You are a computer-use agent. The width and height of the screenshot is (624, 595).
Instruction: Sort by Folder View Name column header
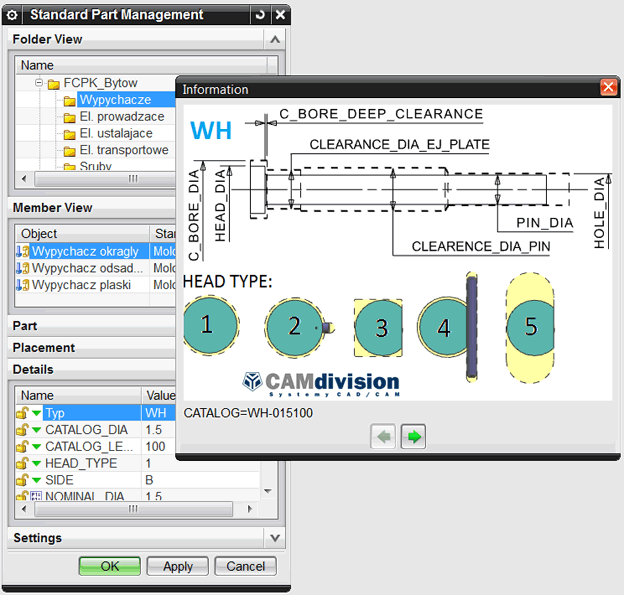[x=141, y=65]
